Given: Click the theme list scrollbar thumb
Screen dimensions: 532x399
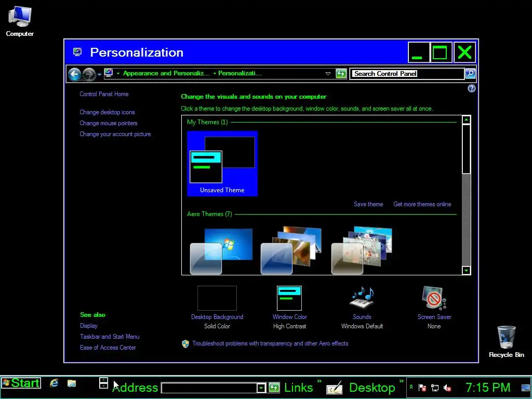Looking at the screenshot, I should tap(466, 149).
